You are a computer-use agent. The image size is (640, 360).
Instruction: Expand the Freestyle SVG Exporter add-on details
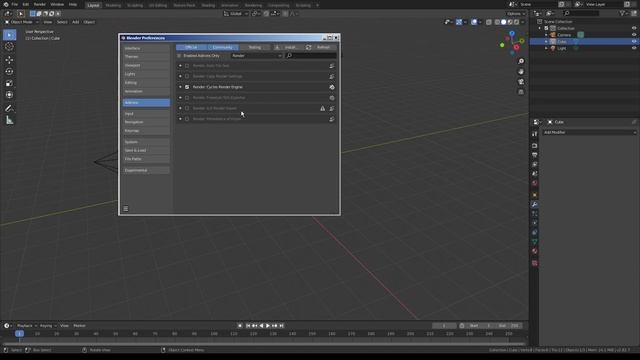click(x=180, y=98)
